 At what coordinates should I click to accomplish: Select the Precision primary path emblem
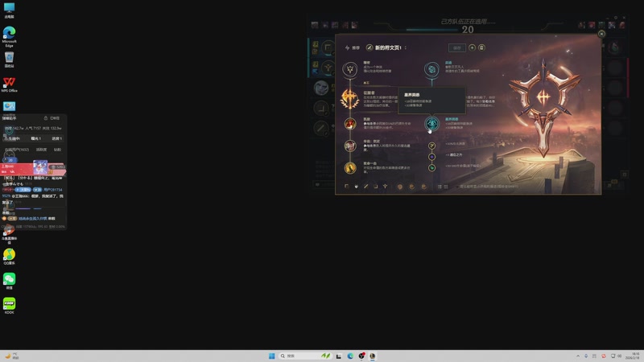[x=350, y=69]
